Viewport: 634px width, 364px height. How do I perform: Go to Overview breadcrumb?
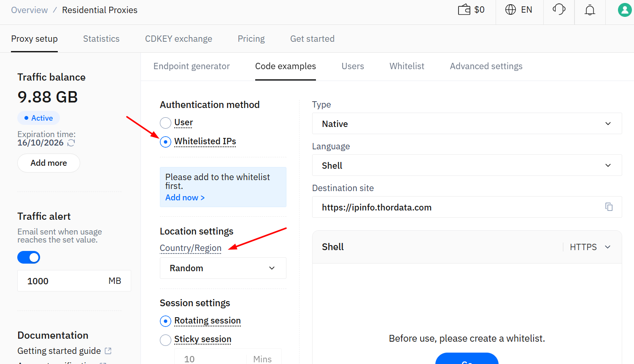[29, 10]
